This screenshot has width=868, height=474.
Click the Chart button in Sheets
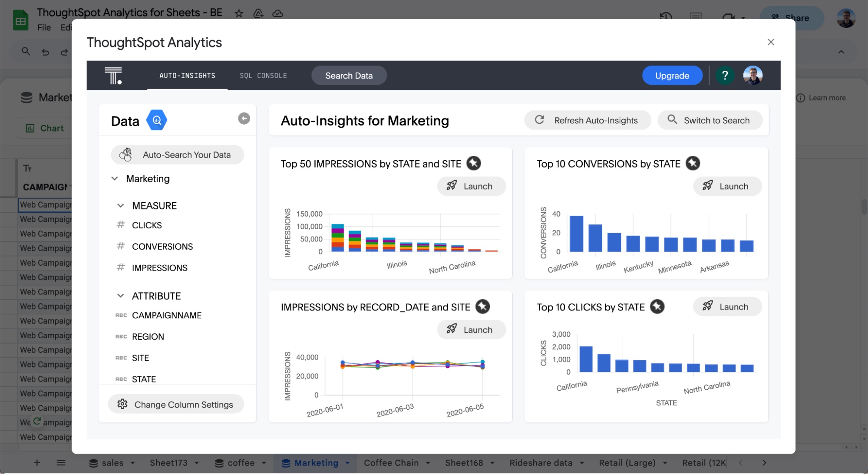coord(45,128)
